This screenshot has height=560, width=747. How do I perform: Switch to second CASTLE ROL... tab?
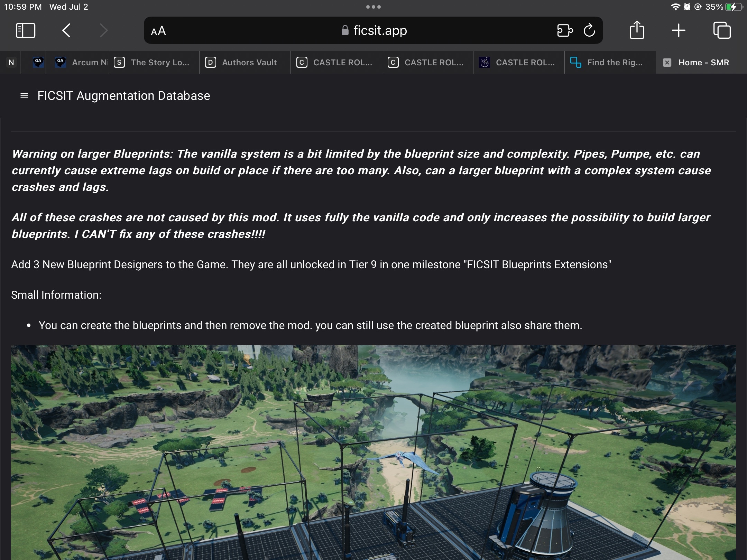(427, 63)
